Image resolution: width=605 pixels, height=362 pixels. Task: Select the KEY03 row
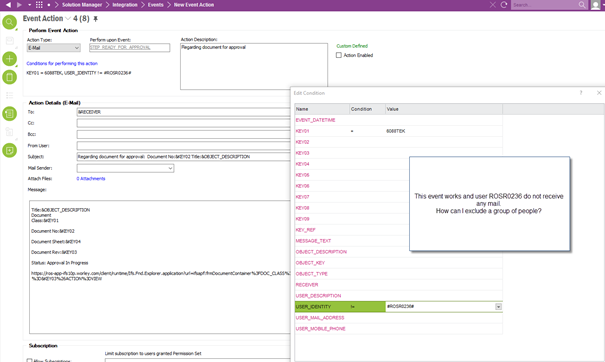399,153
